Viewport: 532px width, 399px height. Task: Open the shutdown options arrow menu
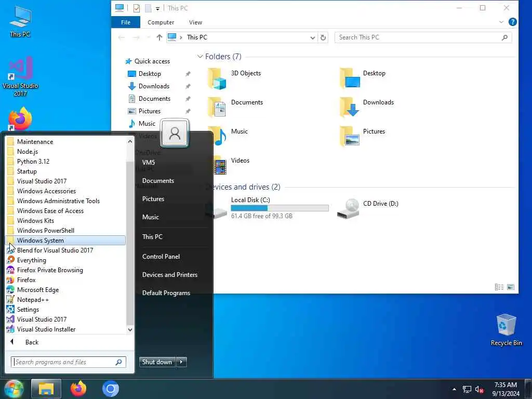coord(181,362)
